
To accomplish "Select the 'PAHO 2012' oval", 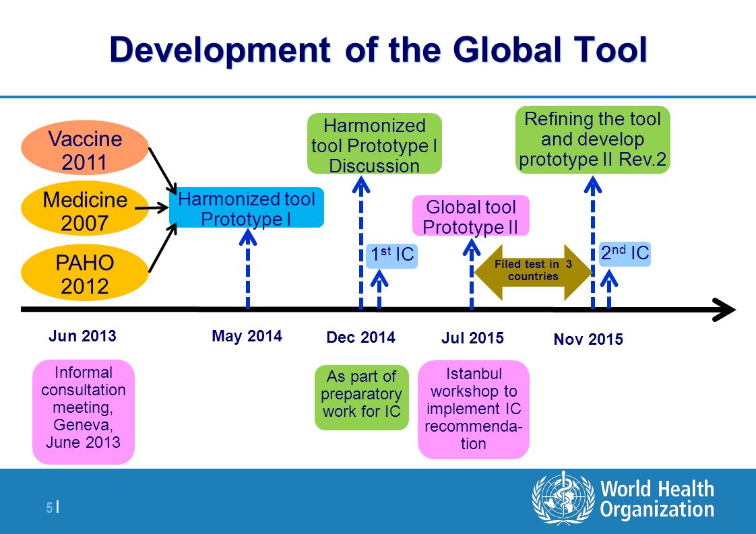I will point(85,272).
